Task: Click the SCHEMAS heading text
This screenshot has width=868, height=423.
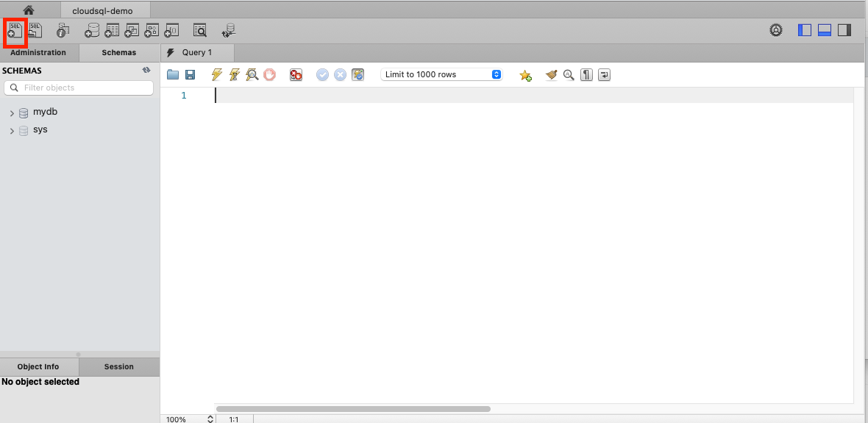Action: pyautogui.click(x=21, y=71)
